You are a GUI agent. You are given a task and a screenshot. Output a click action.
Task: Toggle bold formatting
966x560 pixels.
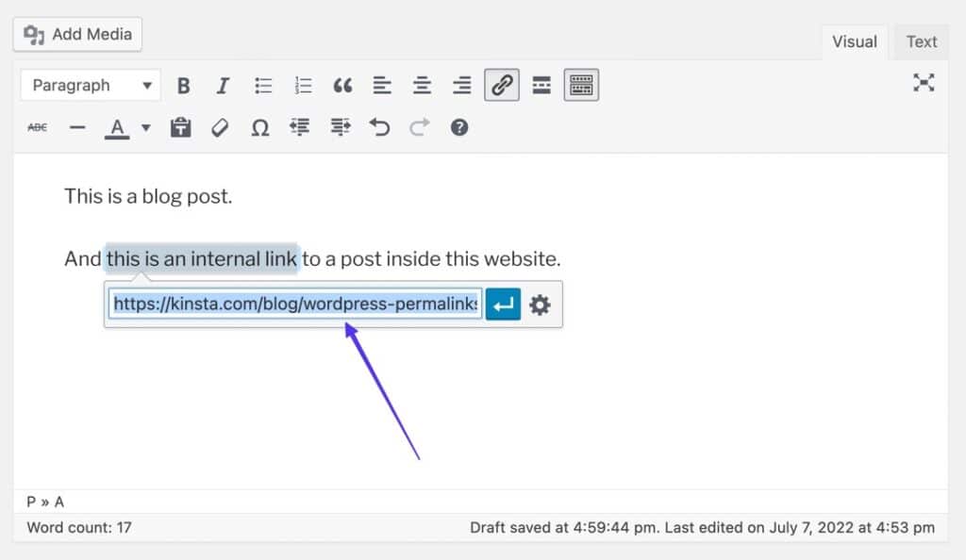(x=183, y=85)
